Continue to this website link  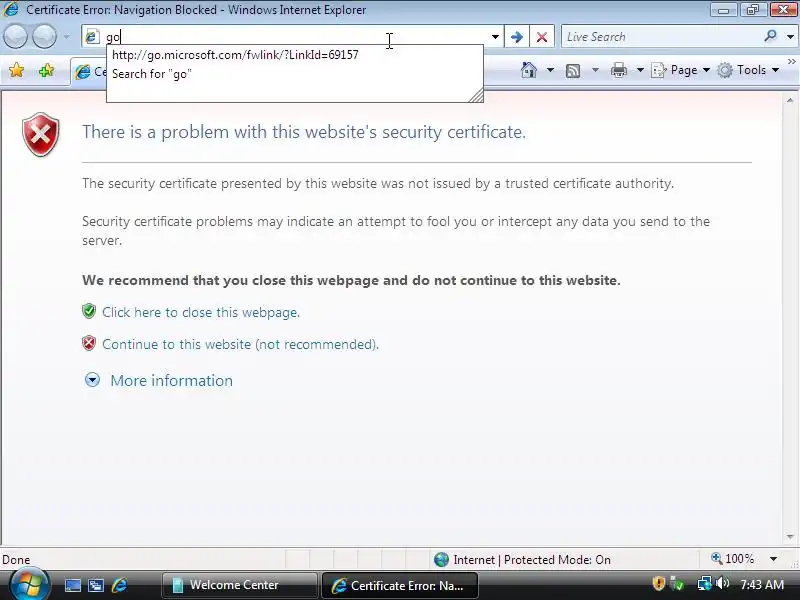click(x=240, y=344)
